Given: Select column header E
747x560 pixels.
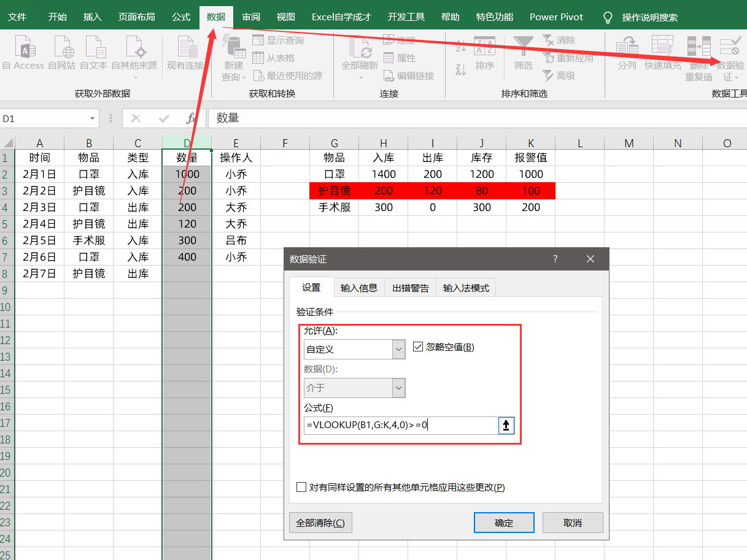Looking at the screenshot, I should 236,143.
